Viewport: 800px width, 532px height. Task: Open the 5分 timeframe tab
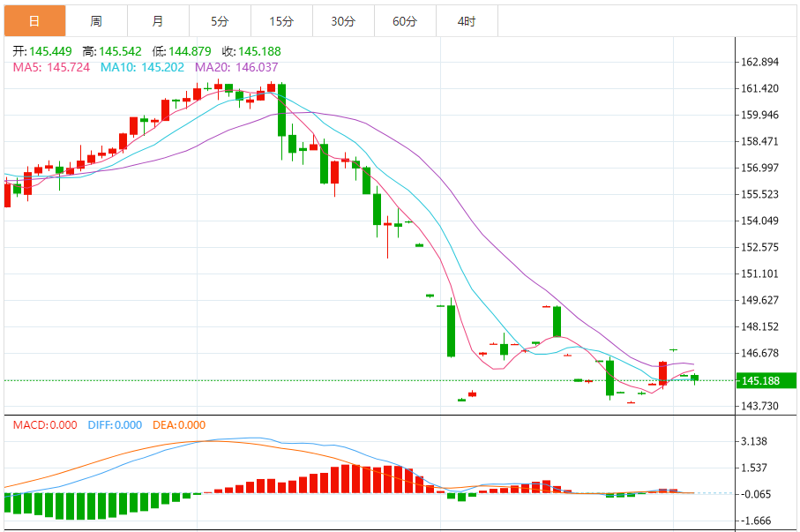(220, 21)
